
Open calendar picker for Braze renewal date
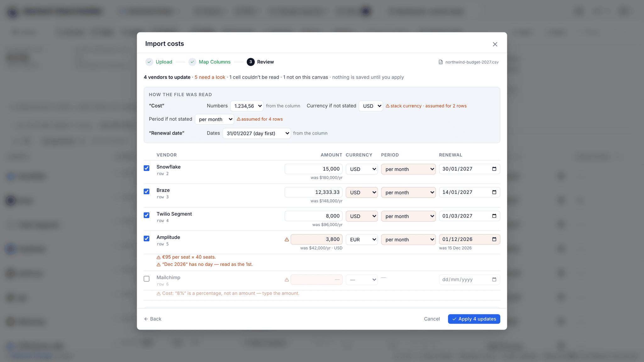(494, 192)
